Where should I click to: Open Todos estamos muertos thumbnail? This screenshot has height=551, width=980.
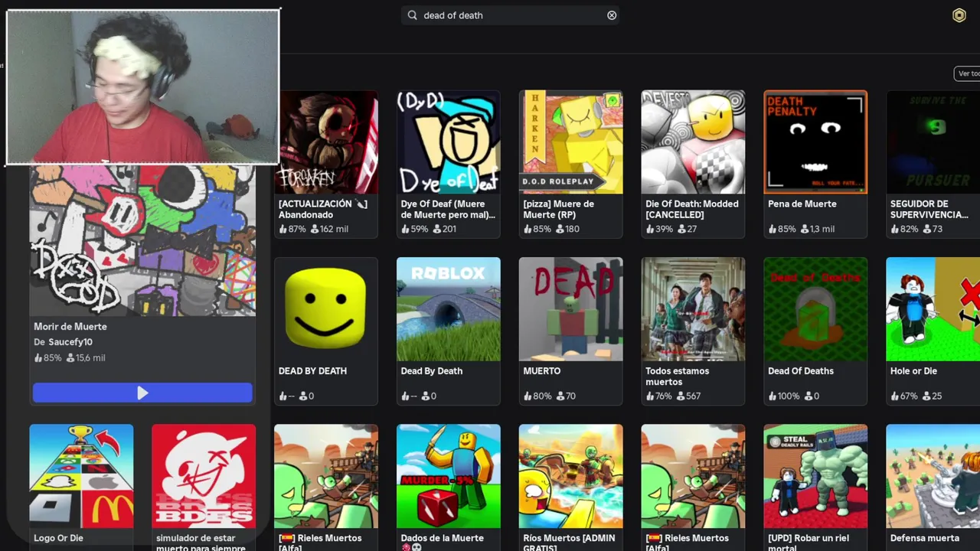693,309
